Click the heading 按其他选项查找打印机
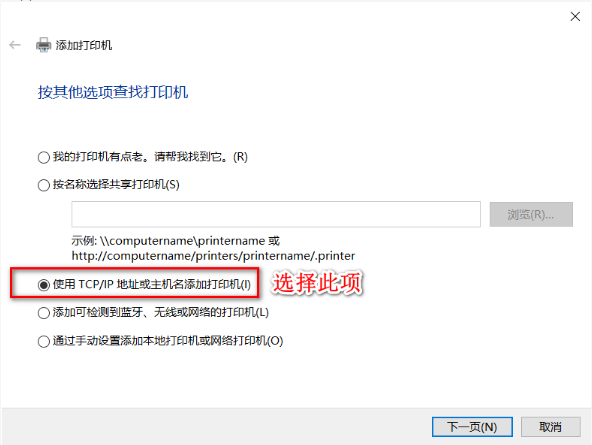 (113, 92)
